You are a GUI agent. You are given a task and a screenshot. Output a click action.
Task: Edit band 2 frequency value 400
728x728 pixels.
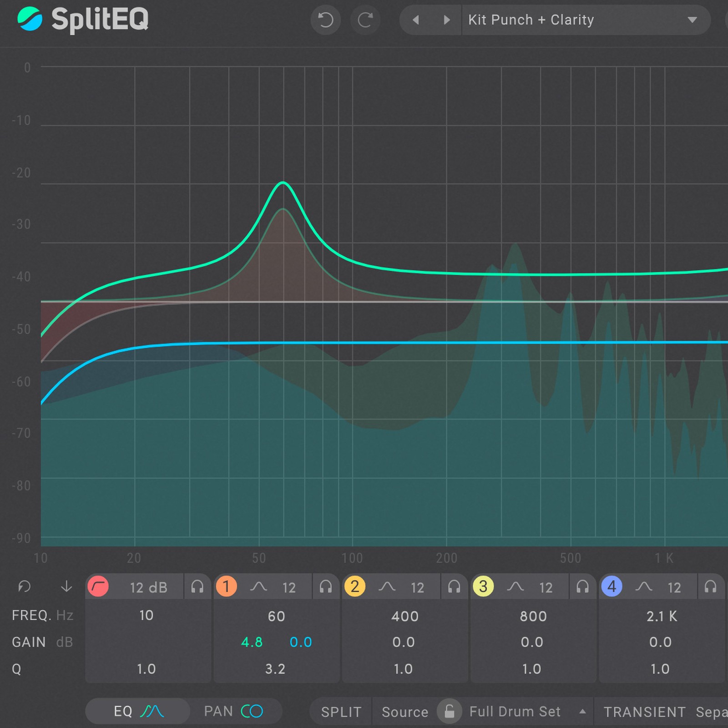click(404, 616)
